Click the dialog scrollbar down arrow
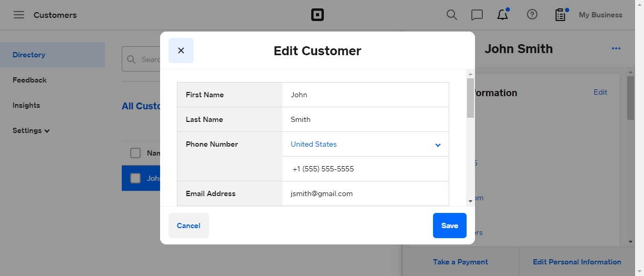The width and height of the screenshot is (644, 276). tap(470, 201)
